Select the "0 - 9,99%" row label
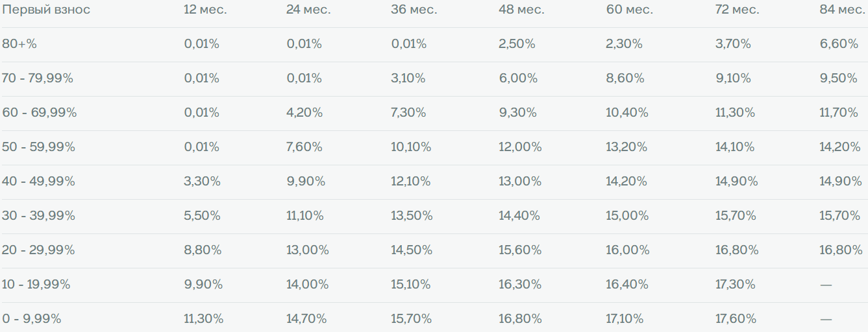This screenshot has height=332, width=868. pos(32,319)
